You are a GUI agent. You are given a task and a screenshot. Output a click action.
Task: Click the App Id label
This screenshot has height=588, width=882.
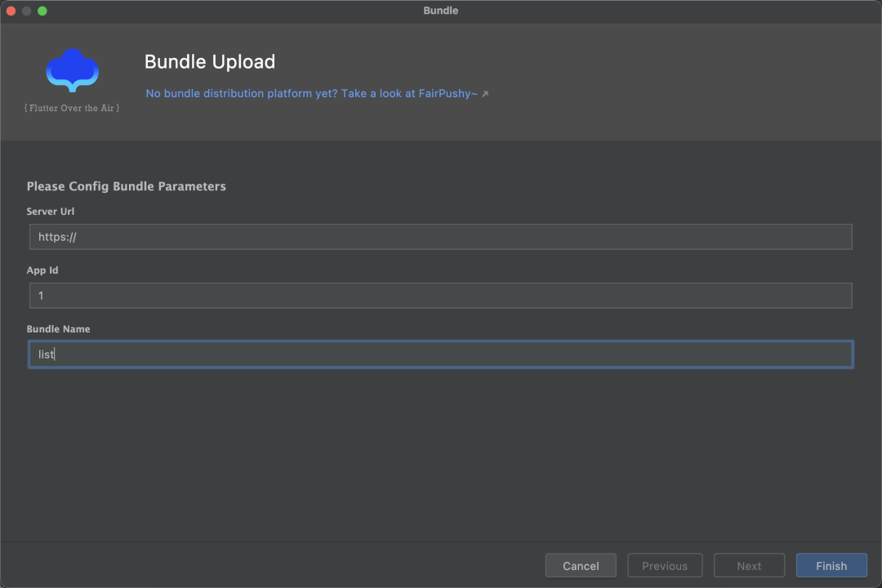pos(42,270)
